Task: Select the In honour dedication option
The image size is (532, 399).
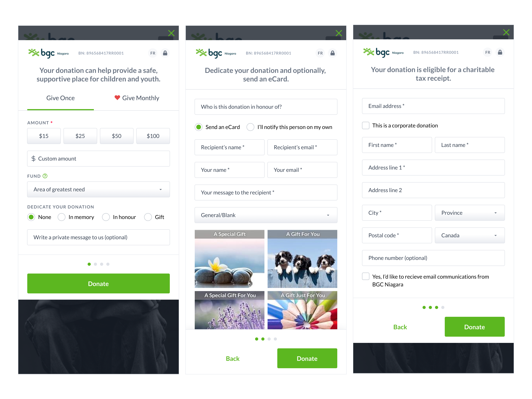Action: pyautogui.click(x=106, y=217)
